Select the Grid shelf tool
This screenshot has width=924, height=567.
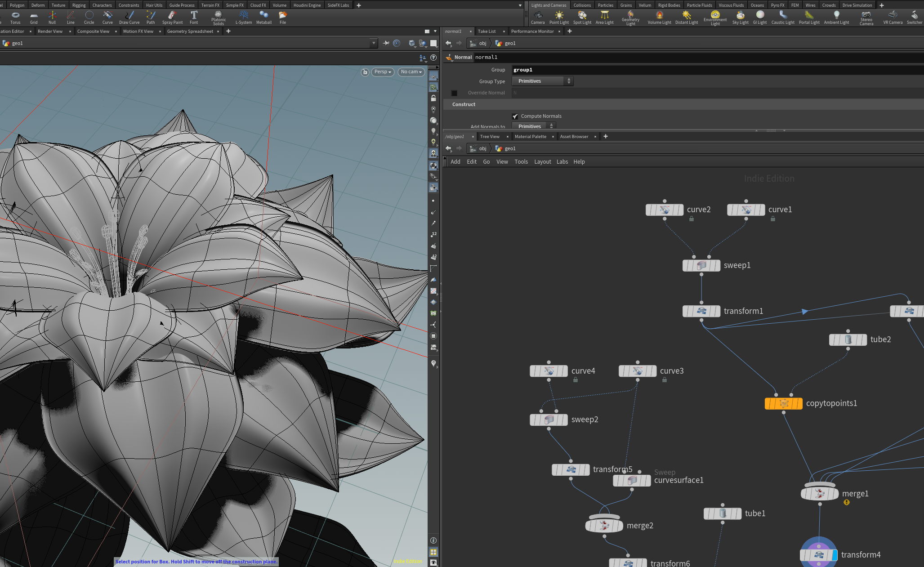click(x=34, y=18)
